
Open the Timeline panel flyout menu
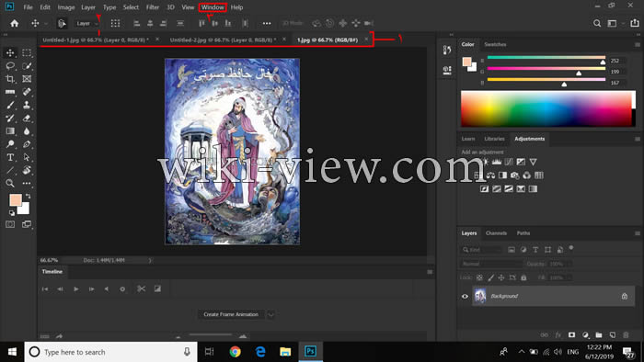tap(430, 272)
